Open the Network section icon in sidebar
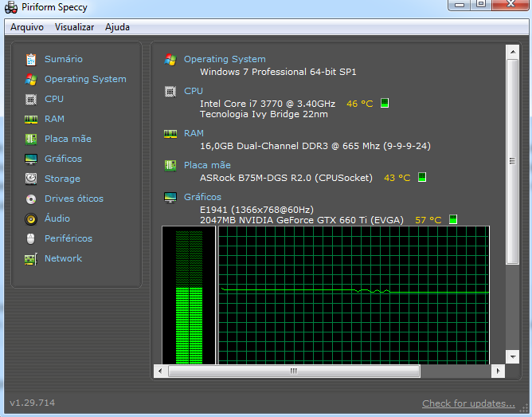 [31, 258]
